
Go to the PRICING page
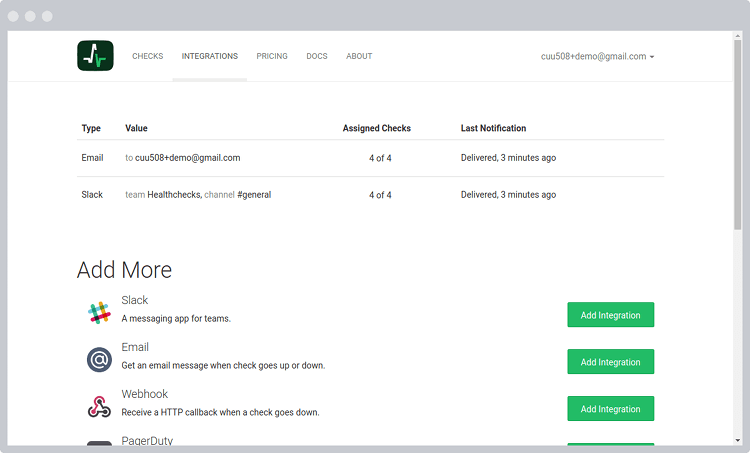pos(271,57)
